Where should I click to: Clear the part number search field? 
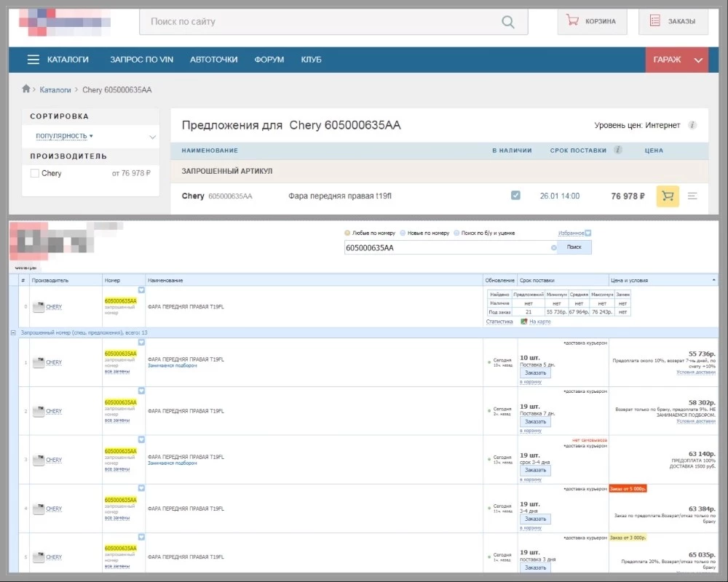(553, 248)
